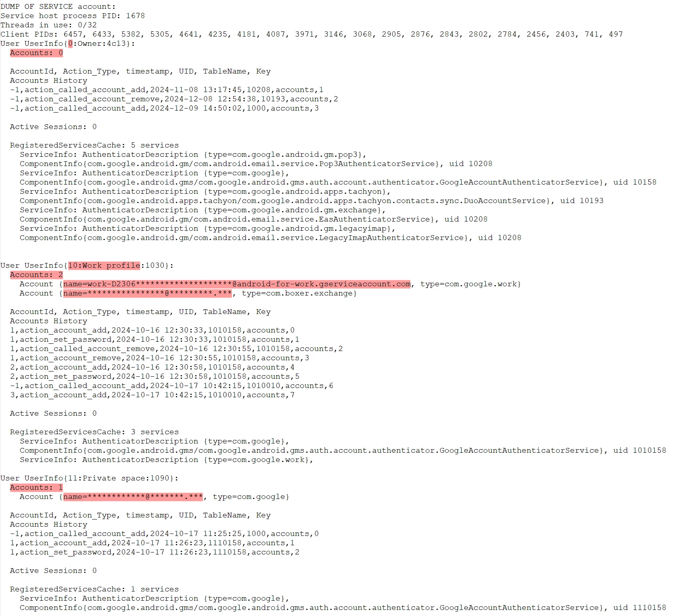Click the android-for-work.gserviceaccount.com account name
Screen dimensions: 687x616
click(x=237, y=284)
